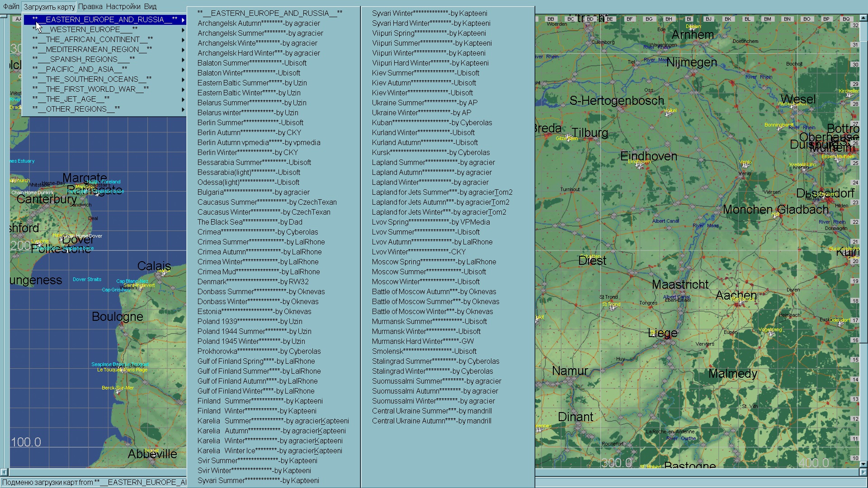Click the Bonninghardt airfield plane icon

point(779,129)
